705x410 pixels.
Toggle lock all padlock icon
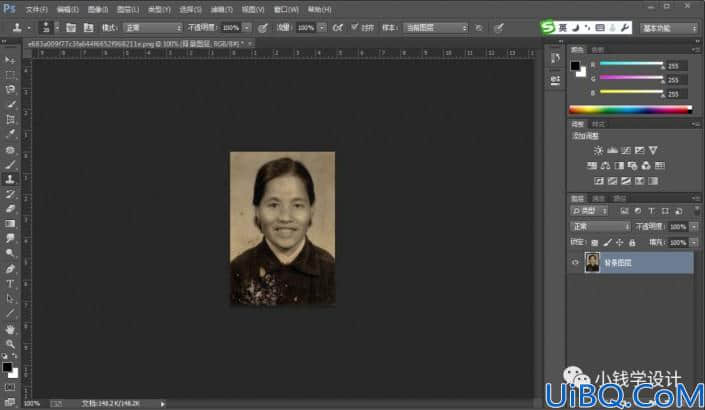(x=632, y=243)
